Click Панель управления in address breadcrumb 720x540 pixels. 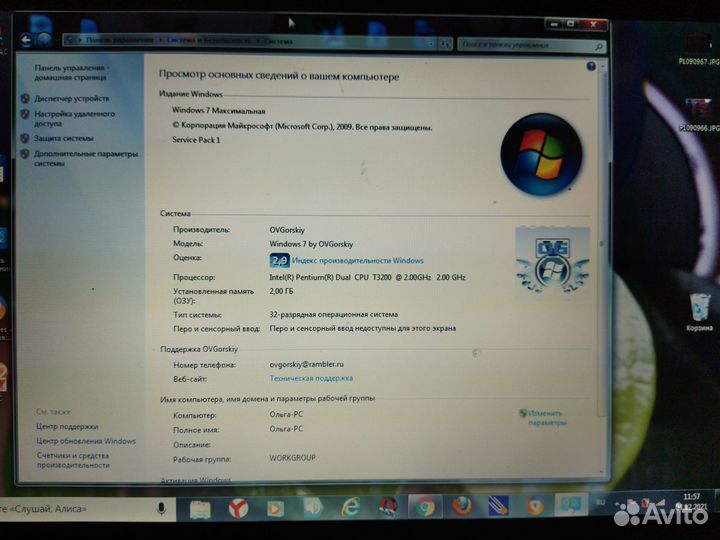[119, 40]
